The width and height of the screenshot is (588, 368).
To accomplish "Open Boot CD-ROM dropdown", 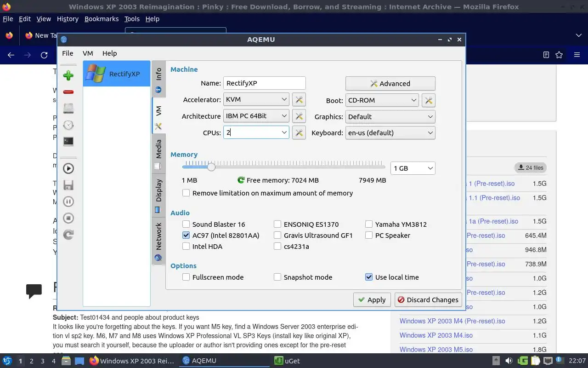I will [382, 100].
